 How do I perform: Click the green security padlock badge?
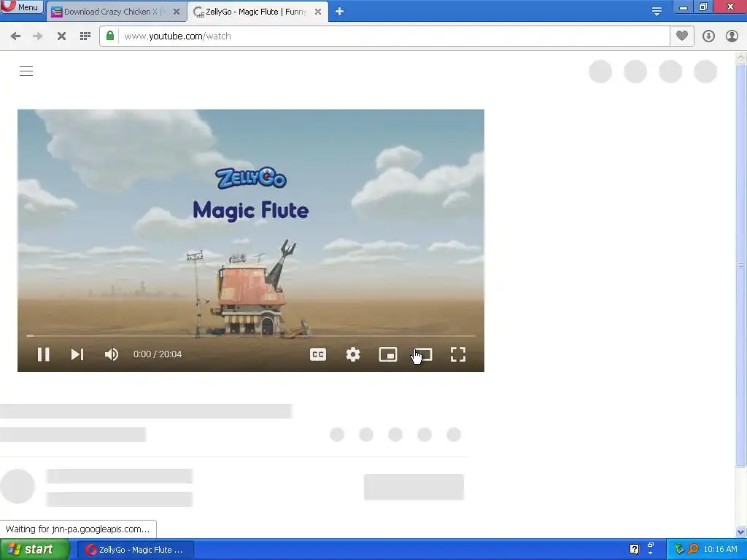click(x=110, y=36)
